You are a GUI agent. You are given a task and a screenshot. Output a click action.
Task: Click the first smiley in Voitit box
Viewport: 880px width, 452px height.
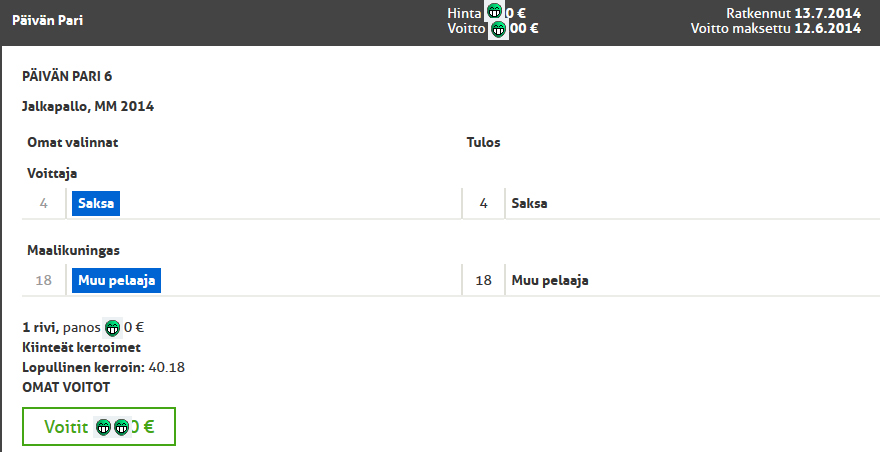click(x=103, y=427)
